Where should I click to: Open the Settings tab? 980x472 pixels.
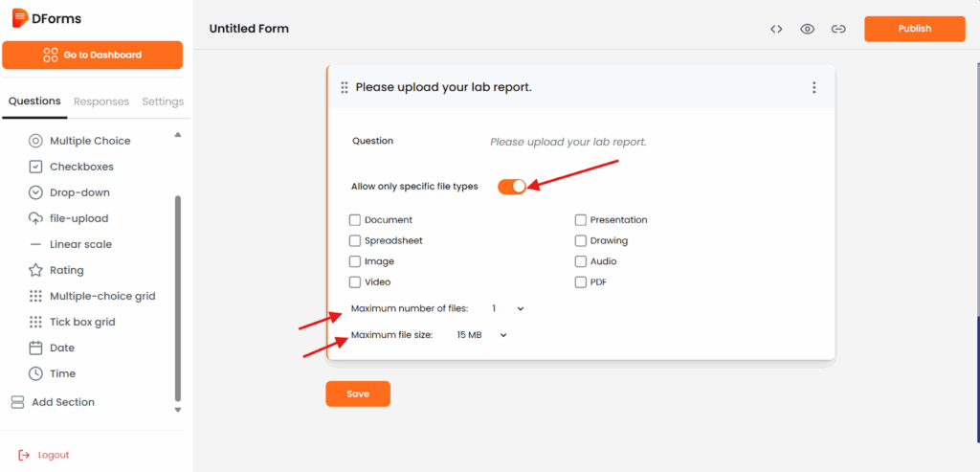click(163, 101)
